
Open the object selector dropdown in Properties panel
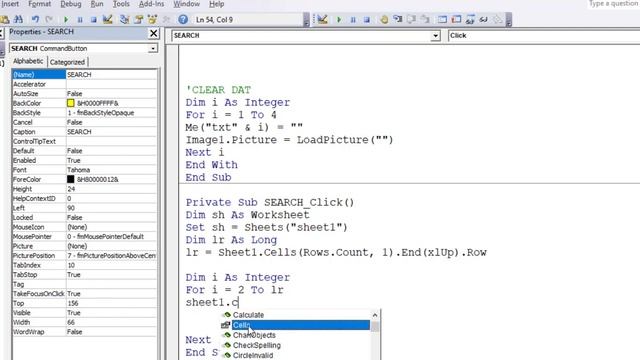[x=153, y=49]
